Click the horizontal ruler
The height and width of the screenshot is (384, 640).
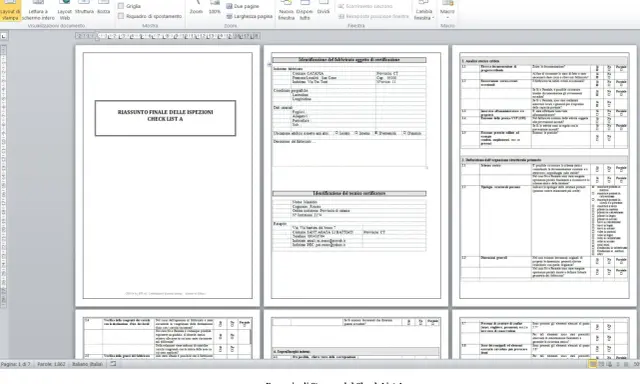coord(168,36)
